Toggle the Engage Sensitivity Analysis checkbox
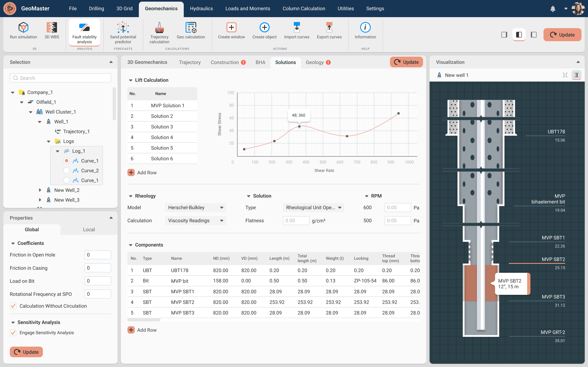588x367 pixels. pos(13,333)
